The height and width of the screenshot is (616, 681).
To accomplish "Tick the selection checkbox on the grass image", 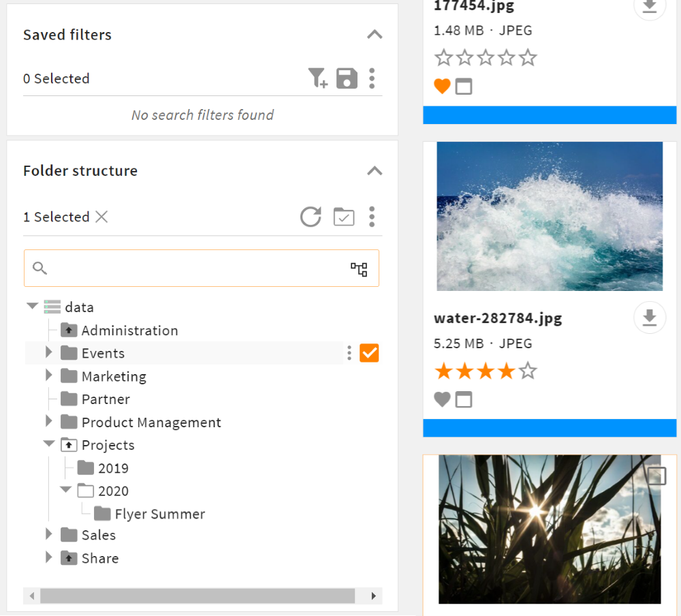I will 656,476.
